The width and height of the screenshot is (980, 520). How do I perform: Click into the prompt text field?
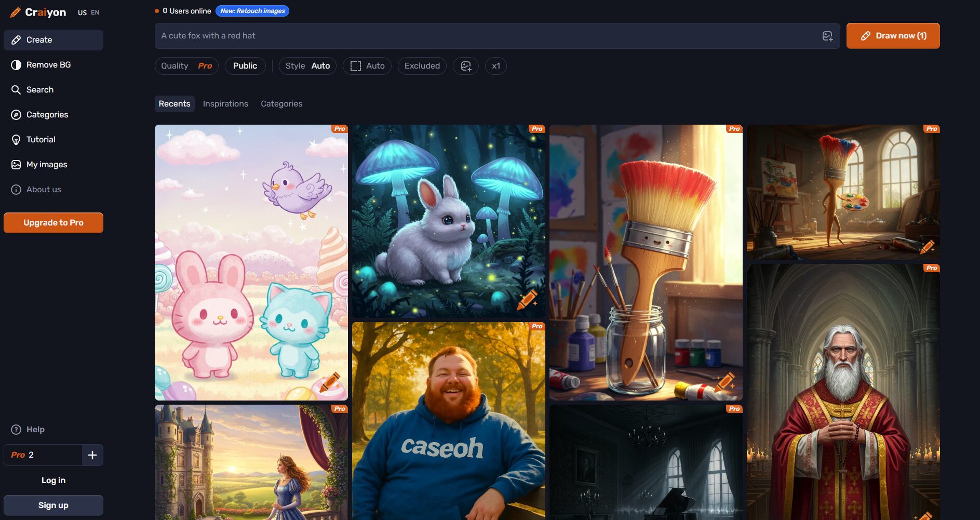483,36
